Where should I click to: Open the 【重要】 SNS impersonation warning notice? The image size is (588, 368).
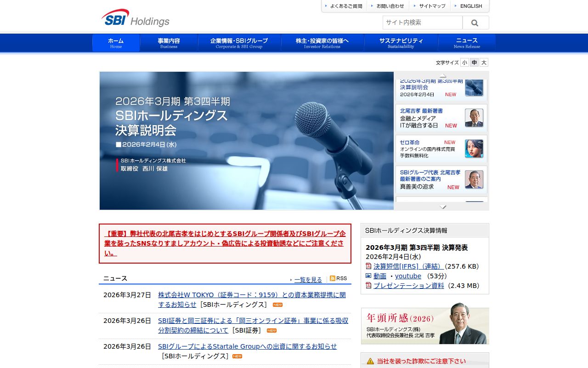pos(225,243)
